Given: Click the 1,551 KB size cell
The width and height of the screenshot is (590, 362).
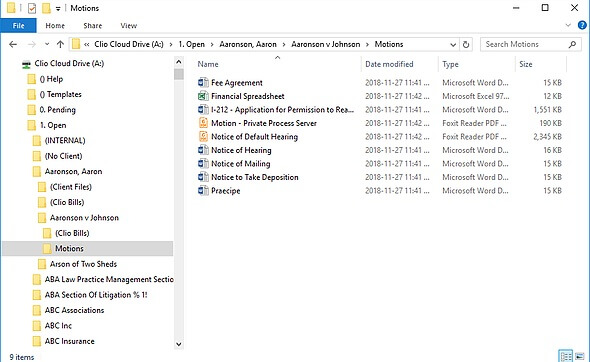Looking at the screenshot, I should coord(547,110).
